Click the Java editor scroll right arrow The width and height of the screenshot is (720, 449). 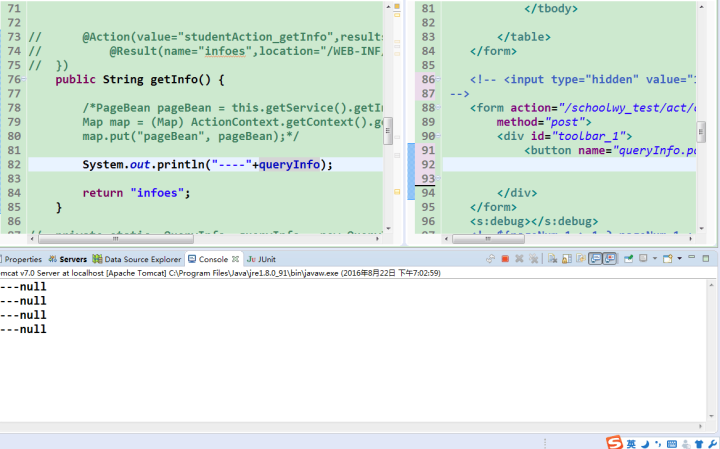377,239
